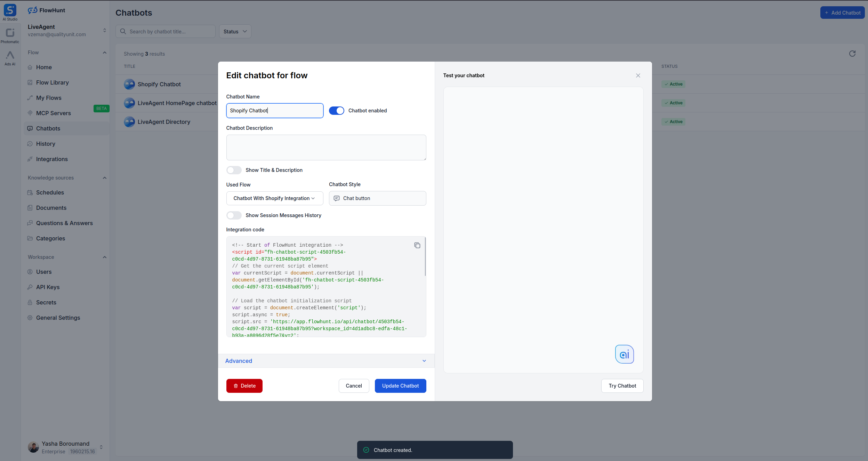This screenshot has width=868, height=461.
Task: Open the Schedules knowledge source
Action: pos(50,192)
